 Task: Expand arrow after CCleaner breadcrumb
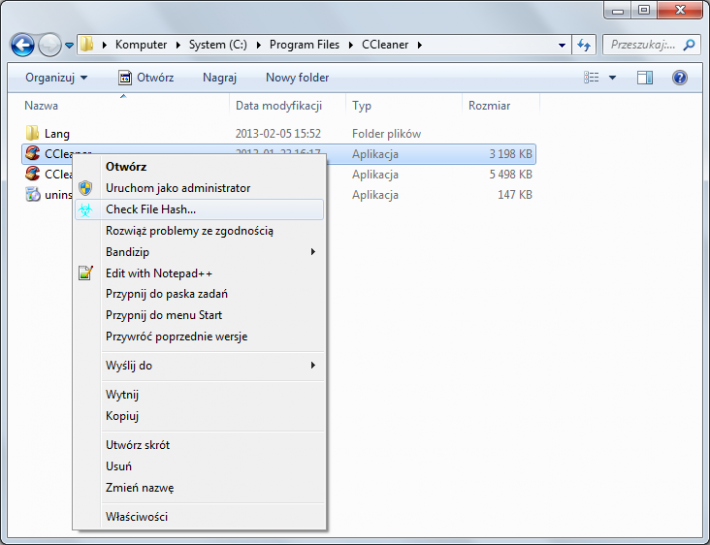pyautogui.click(x=420, y=45)
